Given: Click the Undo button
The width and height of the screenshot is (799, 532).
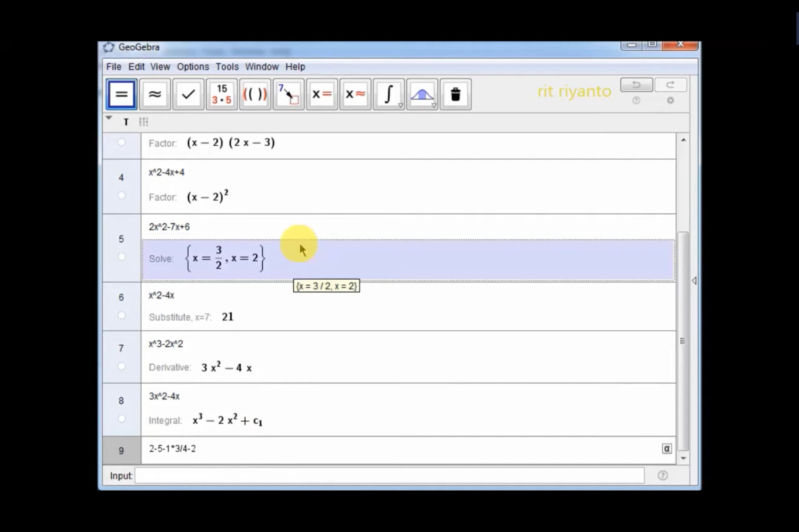Looking at the screenshot, I should pos(636,85).
